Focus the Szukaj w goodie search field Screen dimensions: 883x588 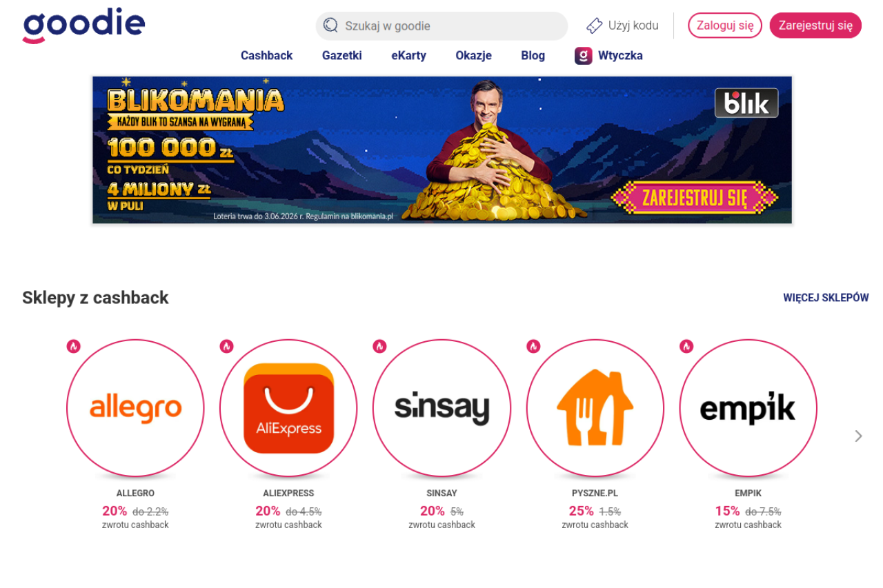pyautogui.click(x=441, y=26)
